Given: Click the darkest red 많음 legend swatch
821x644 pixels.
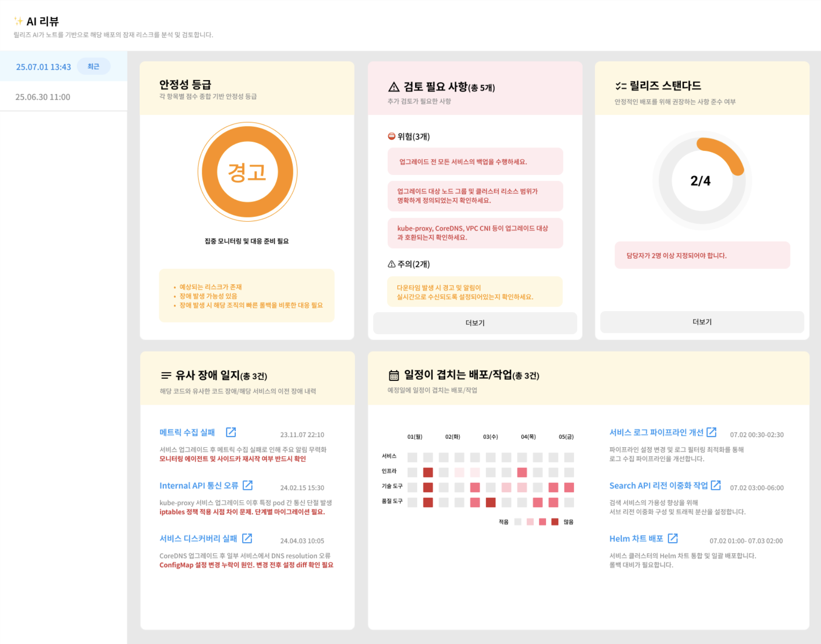Looking at the screenshot, I should point(555,522).
